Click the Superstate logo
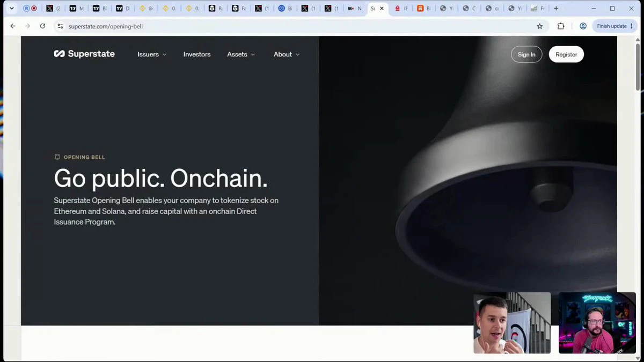644x362 pixels. pyautogui.click(x=84, y=54)
